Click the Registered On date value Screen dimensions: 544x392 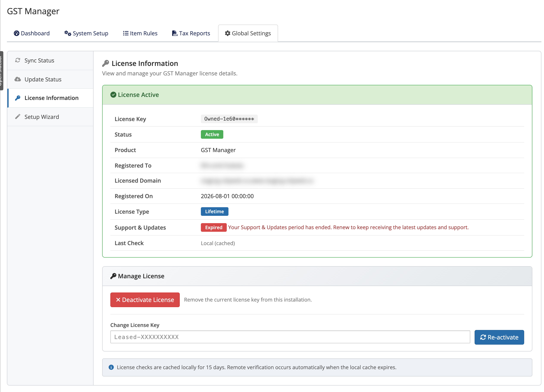coord(227,196)
